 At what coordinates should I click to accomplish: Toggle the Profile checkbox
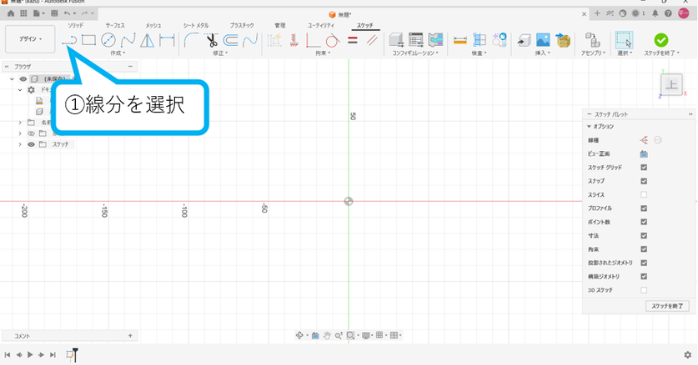pos(644,208)
